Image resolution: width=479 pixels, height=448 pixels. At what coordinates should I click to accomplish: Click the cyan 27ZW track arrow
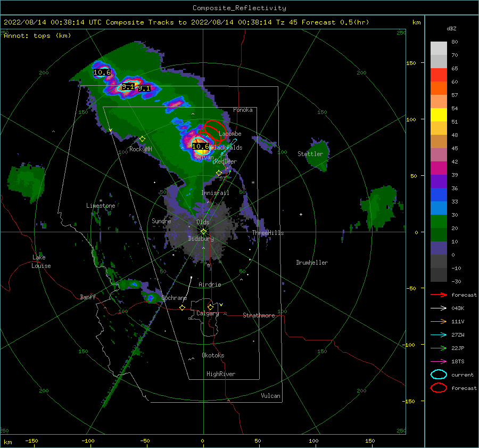point(439,335)
